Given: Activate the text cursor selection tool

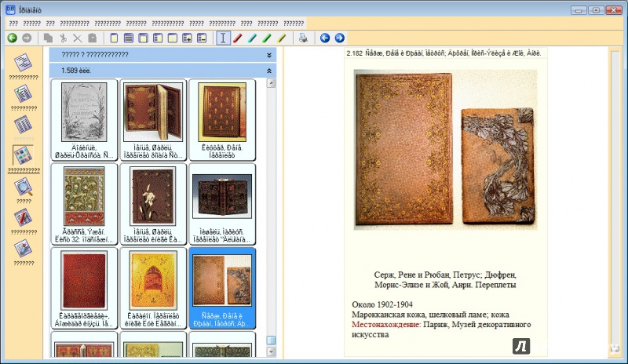Looking at the screenshot, I should (x=223, y=38).
